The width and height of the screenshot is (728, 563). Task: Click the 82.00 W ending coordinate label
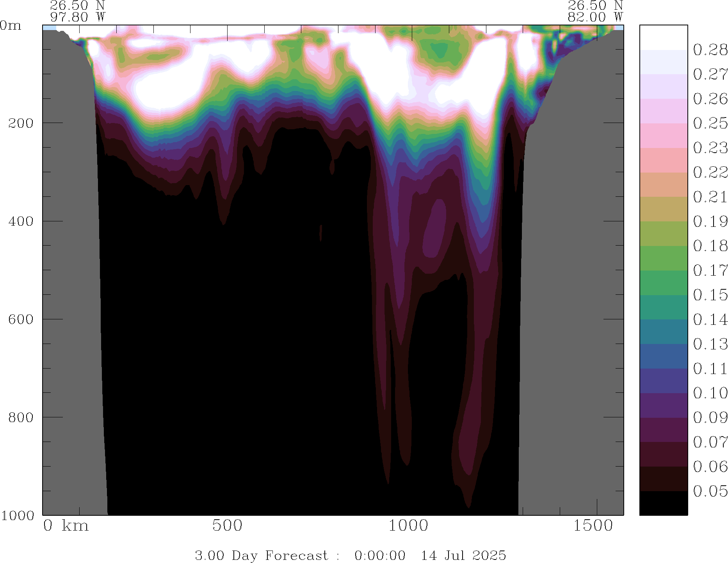click(x=595, y=17)
